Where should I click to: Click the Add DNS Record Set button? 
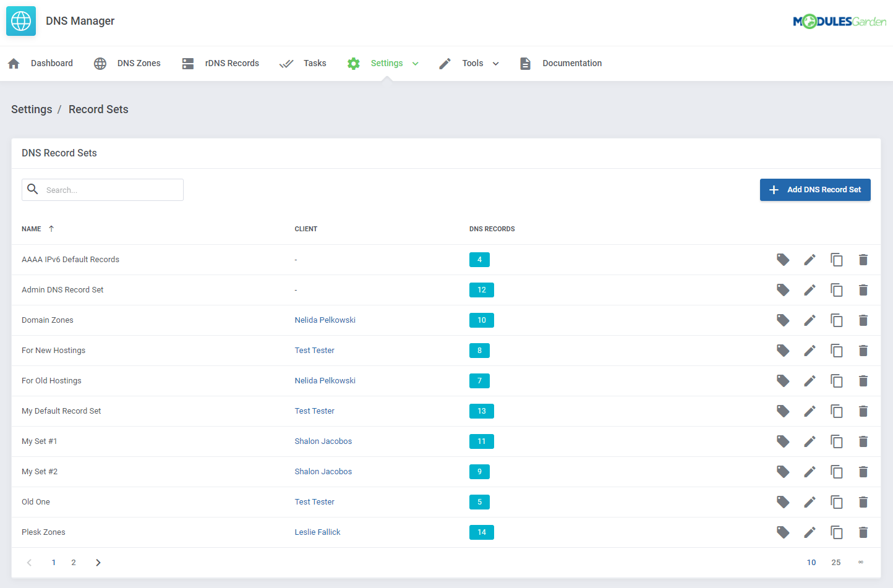coord(815,189)
